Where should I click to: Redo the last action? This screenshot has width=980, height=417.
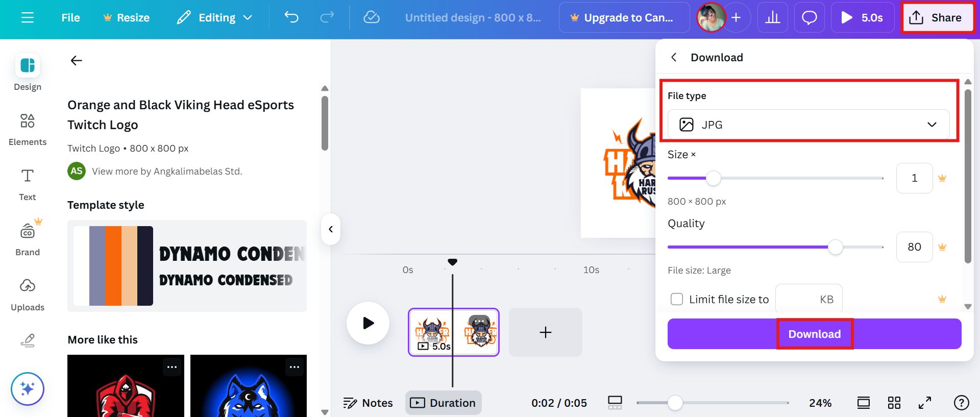click(x=327, y=17)
